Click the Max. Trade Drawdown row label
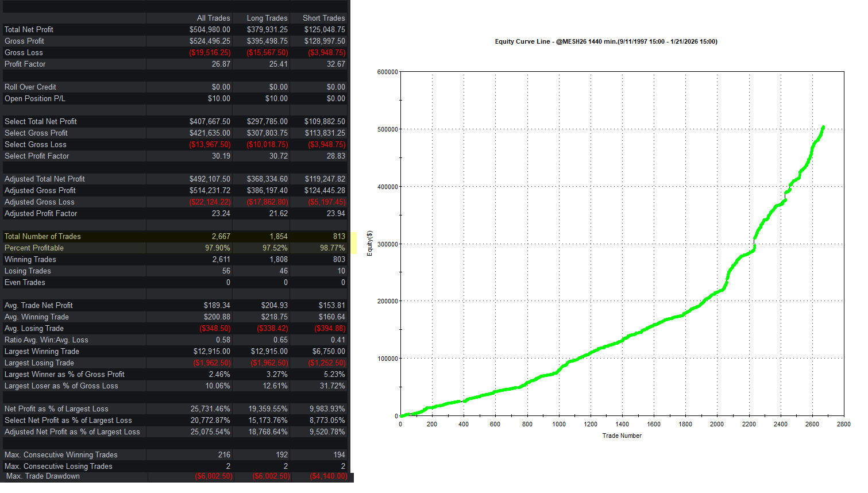The height and width of the screenshot is (493, 868). click(43, 476)
